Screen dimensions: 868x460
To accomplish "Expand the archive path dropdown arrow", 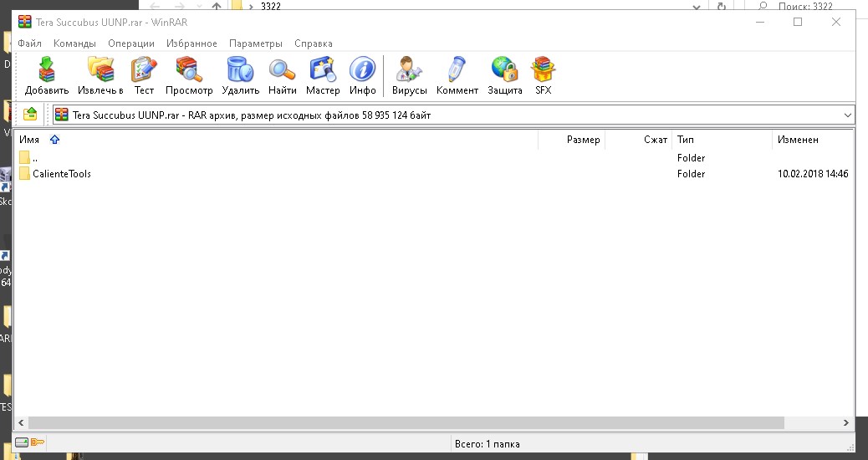I will click(x=848, y=115).
